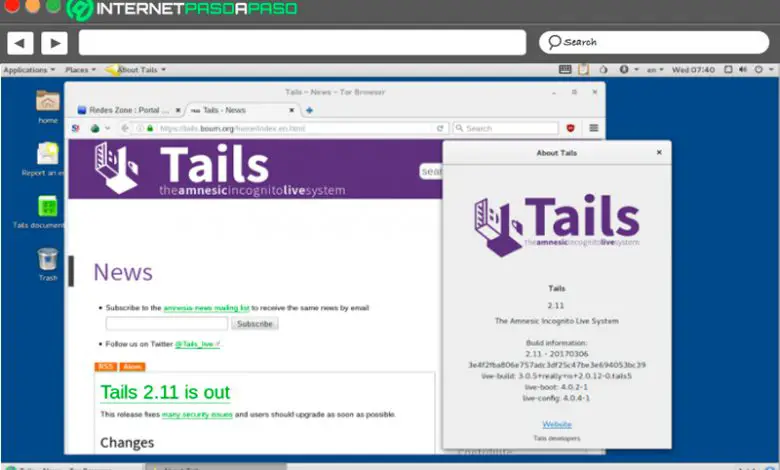780x470 pixels.
Task: Click the outer frame back arrow button
Action: pyautogui.click(x=20, y=43)
